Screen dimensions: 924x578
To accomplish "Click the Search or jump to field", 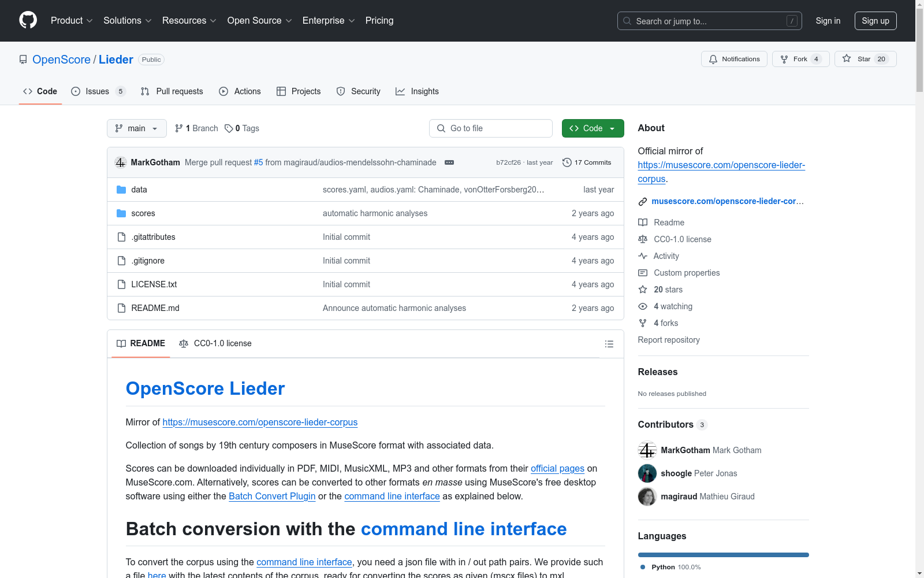I will (710, 21).
